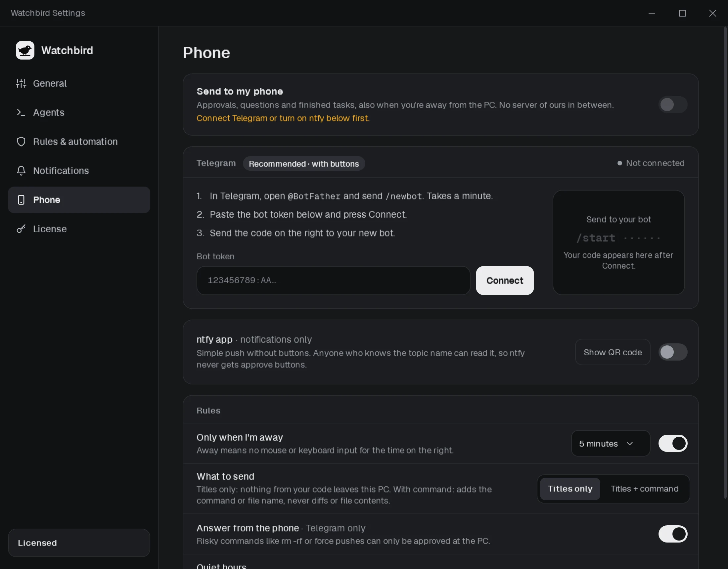Toggle Answer from the phone off

coord(673,534)
